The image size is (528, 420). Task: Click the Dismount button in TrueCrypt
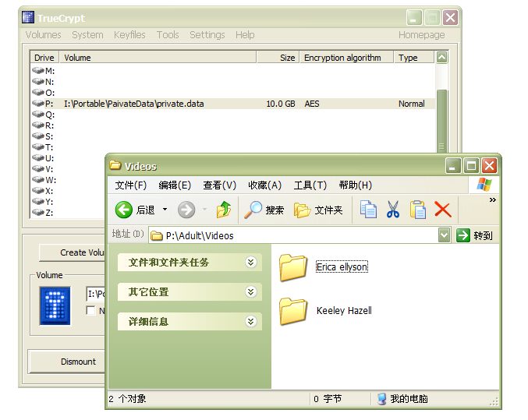point(67,362)
